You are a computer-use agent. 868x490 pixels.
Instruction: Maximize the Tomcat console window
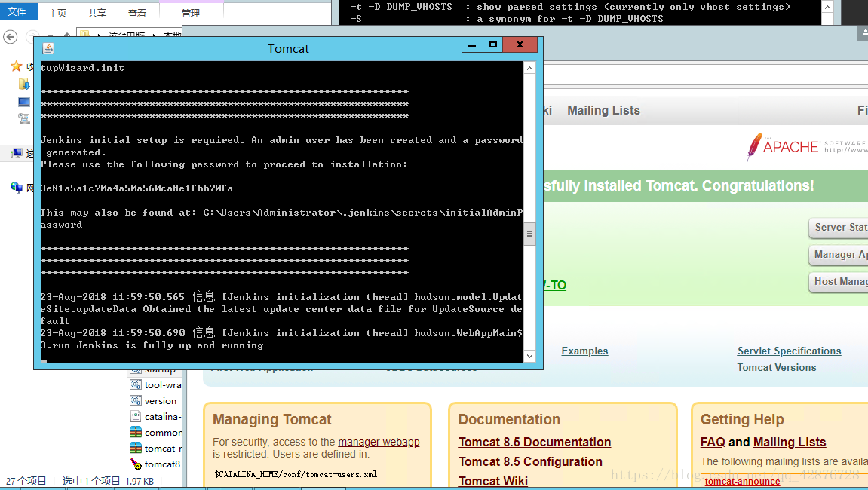(493, 44)
